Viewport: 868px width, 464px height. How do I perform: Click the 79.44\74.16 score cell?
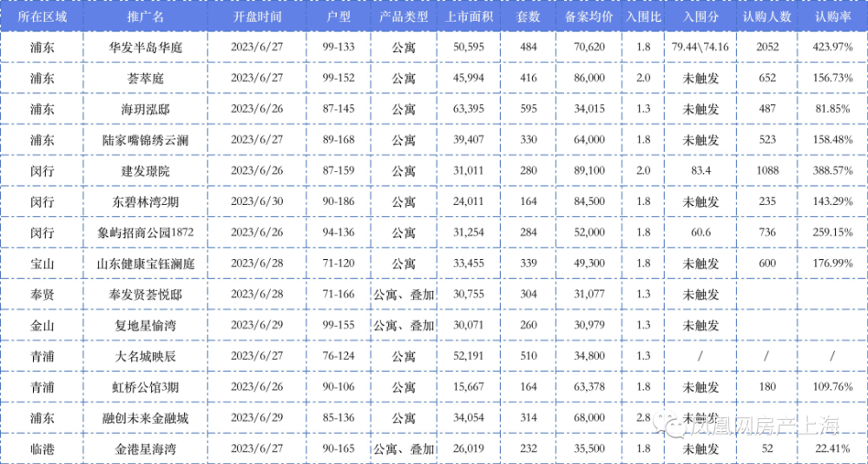tap(700, 47)
